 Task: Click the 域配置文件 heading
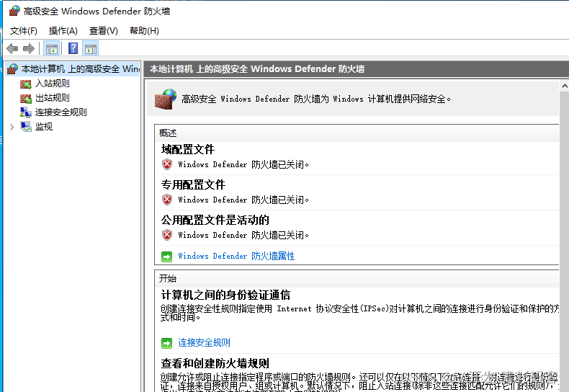[x=187, y=150]
